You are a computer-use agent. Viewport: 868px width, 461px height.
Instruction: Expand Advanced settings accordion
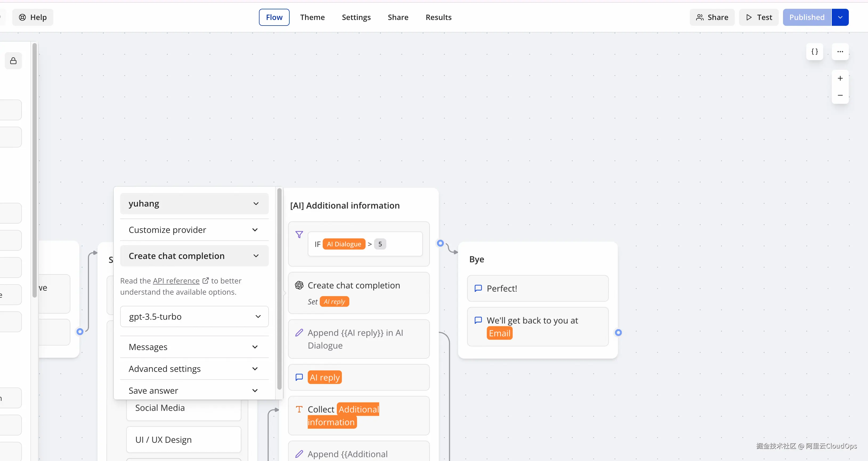194,369
